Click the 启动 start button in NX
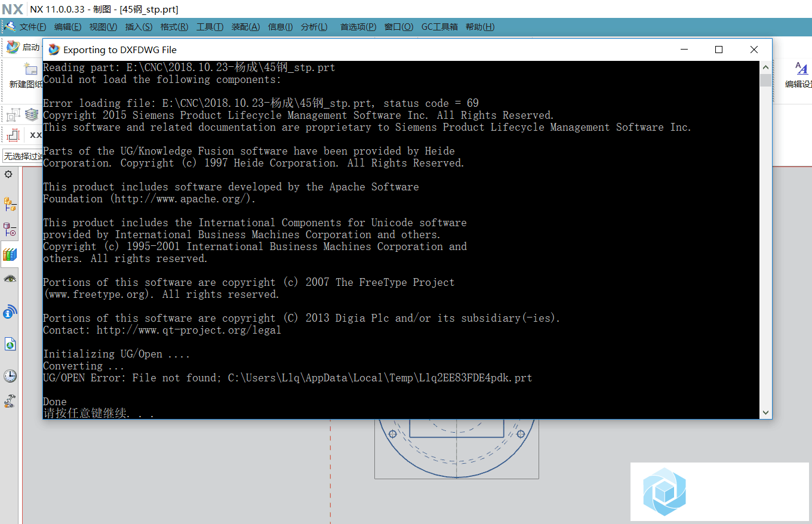Screen dimensions: 812x524 pos(23,47)
